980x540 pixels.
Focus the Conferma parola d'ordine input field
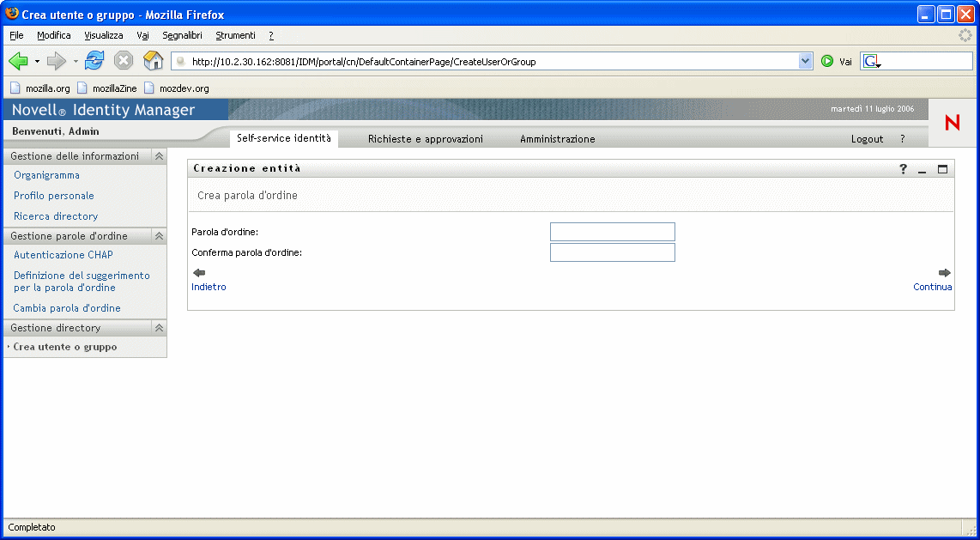pos(613,252)
